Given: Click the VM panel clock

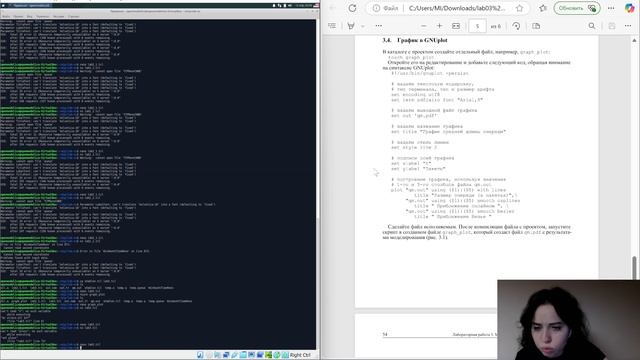Looking at the screenshot, I should (x=304, y=5).
